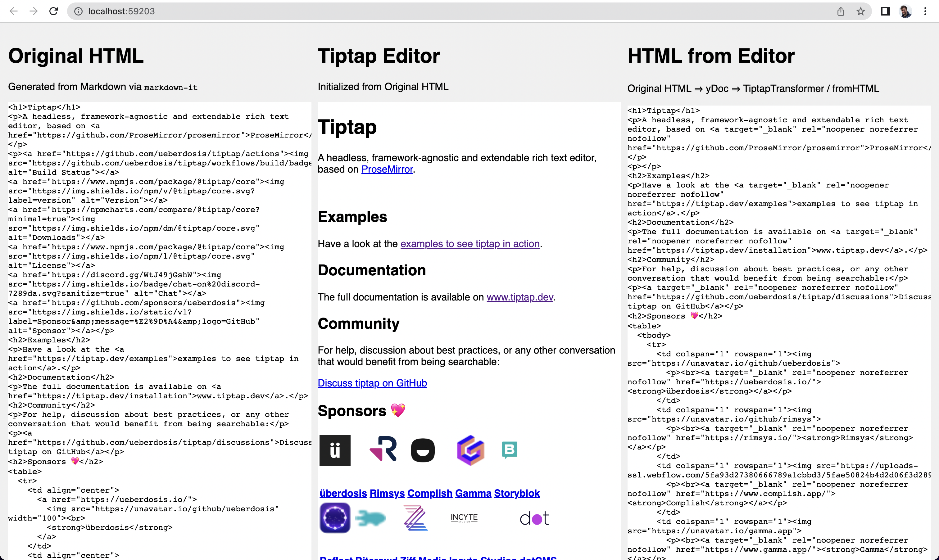Click the share icon in address bar
The height and width of the screenshot is (560, 939).
point(841,11)
